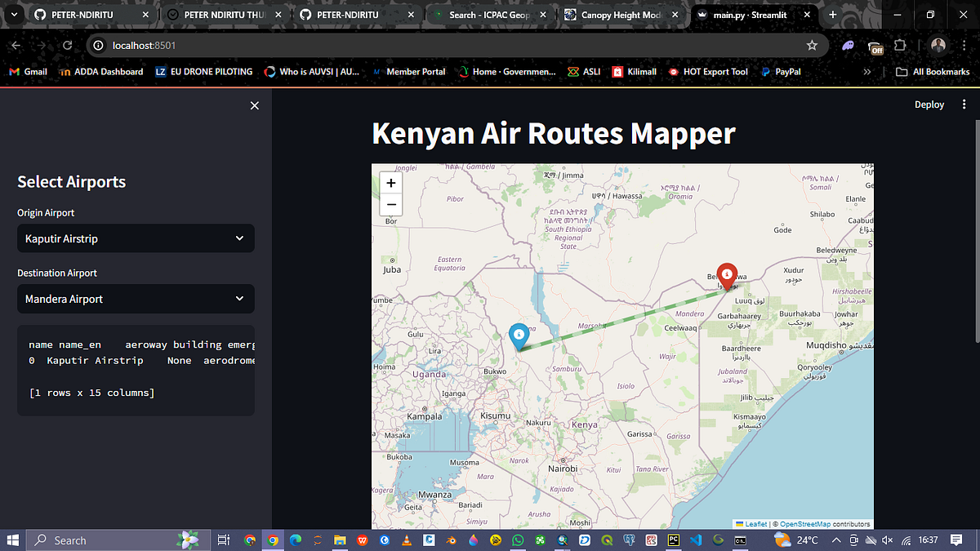Open WhatsApp from the taskbar
The width and height of the screenshot is (980, 551).
click(x=518, y=540)
